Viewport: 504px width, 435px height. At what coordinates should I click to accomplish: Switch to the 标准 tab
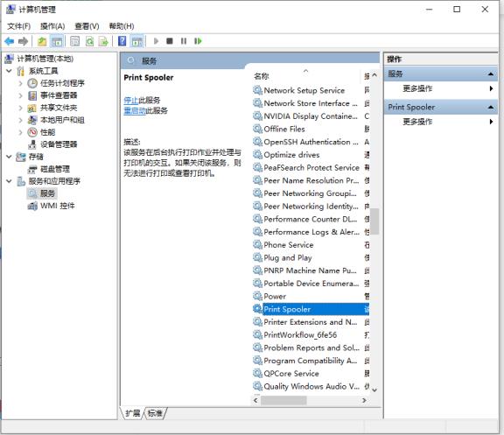pos(155,413)
